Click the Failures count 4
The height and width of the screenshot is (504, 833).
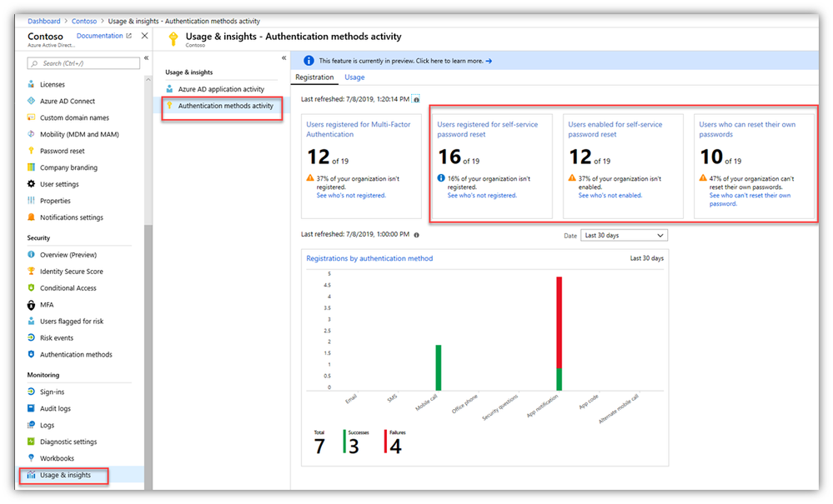click(x=395, y=447)
